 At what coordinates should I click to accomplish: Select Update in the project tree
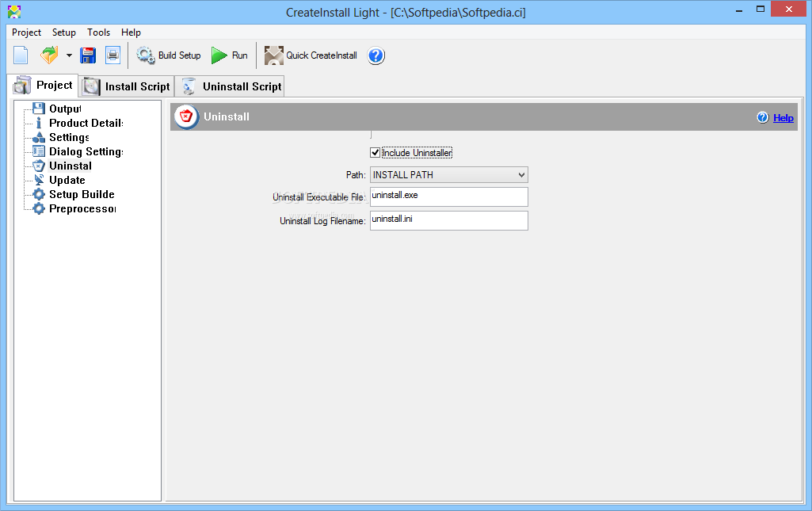(67, 180)
